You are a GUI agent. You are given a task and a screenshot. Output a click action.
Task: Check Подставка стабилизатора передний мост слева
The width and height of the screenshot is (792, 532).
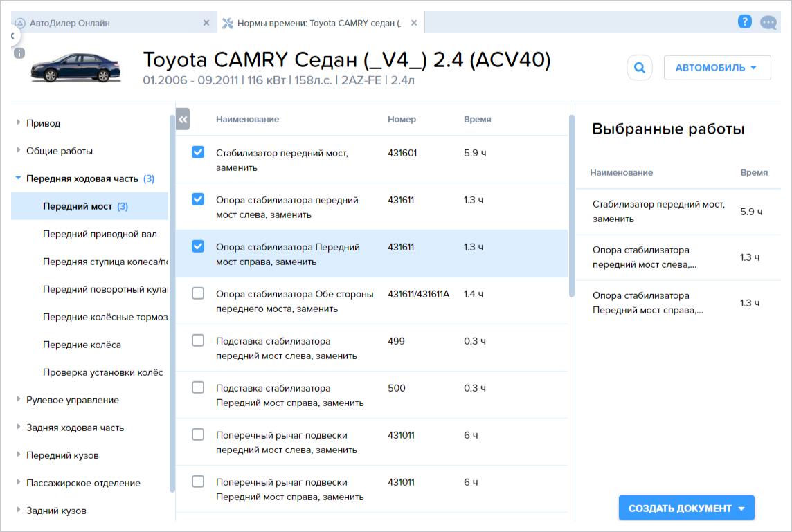(x=198, y=340)
